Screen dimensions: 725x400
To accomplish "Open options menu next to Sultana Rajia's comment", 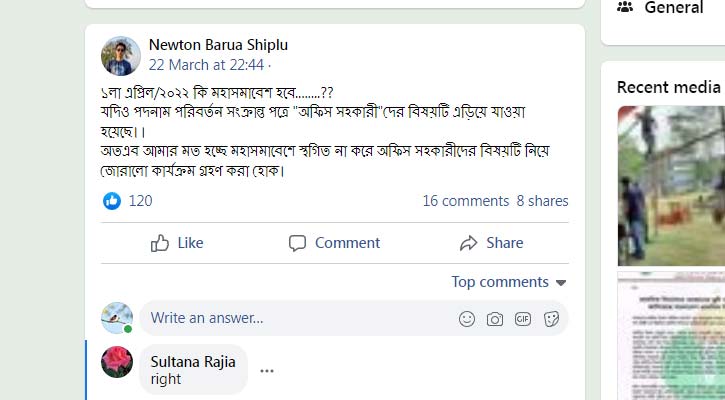I will click(x=267, y=370).
